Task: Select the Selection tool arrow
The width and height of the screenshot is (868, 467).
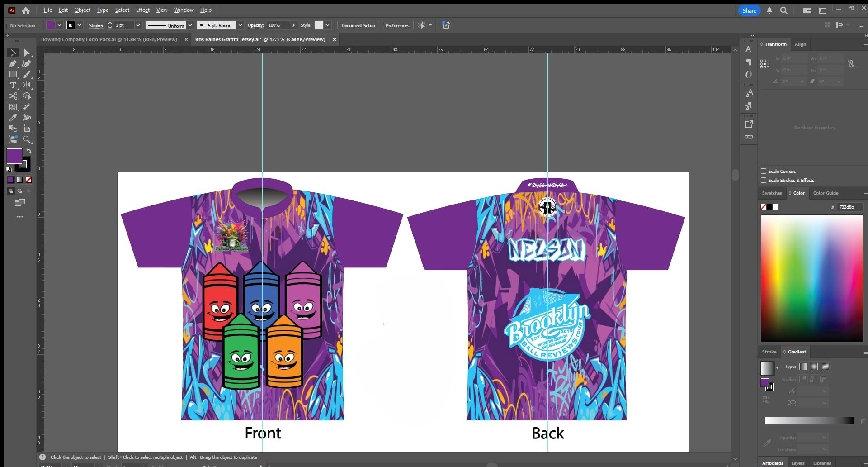Action: point(13,53)
